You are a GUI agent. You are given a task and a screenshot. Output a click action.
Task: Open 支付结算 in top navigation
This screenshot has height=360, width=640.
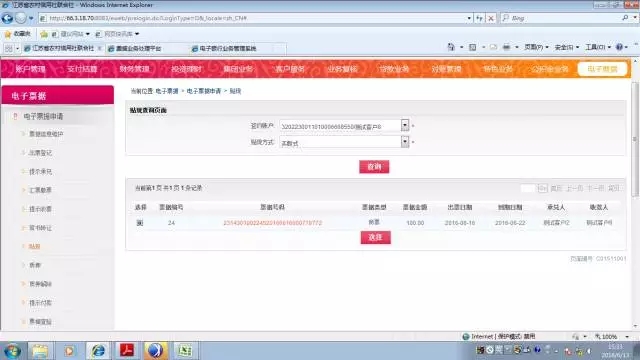pos(82,69)
